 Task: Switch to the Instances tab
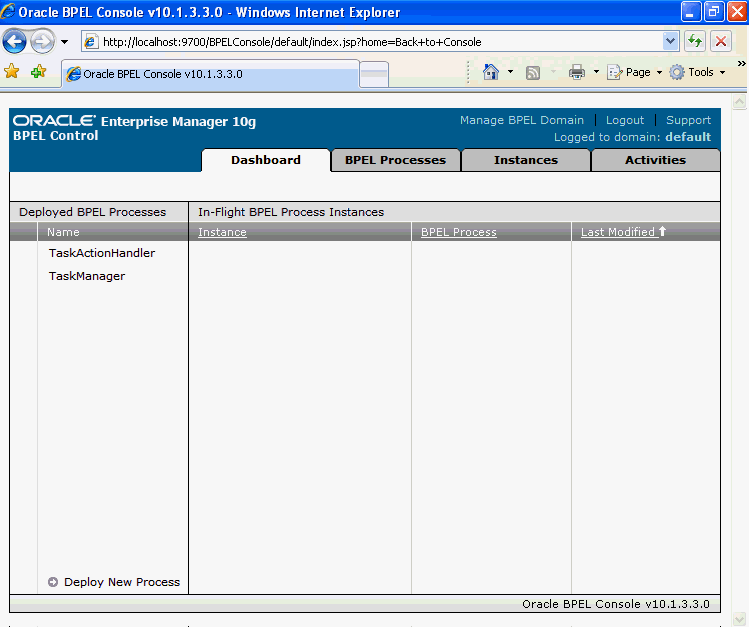click(x=526, y=160)
